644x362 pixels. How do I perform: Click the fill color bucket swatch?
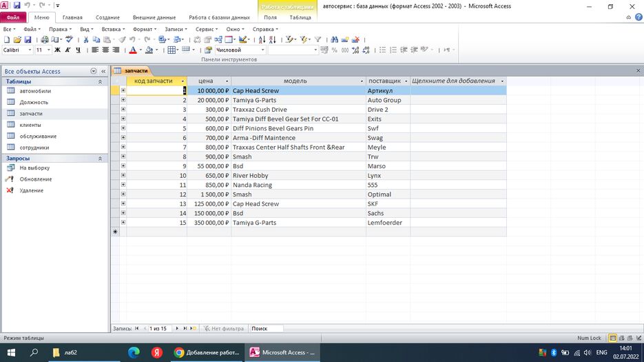pyautogui.click(x=149, y=50)
